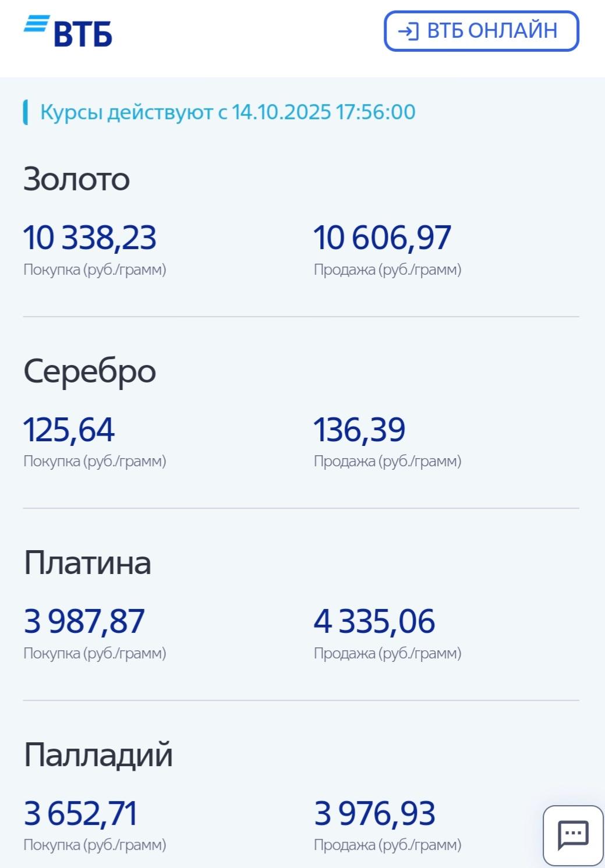Click platinum buy price 3 987,87
The width and height of the screenshot is (605, 868).
[x=84, y=621]
